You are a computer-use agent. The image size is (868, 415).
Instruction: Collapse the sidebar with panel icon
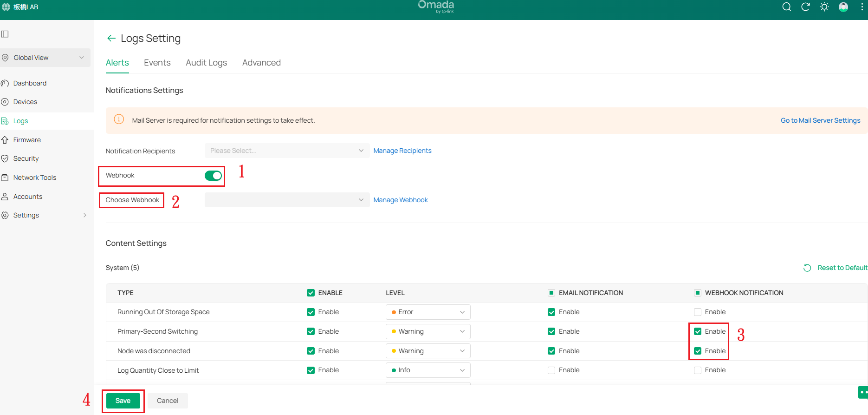(5, 34)
